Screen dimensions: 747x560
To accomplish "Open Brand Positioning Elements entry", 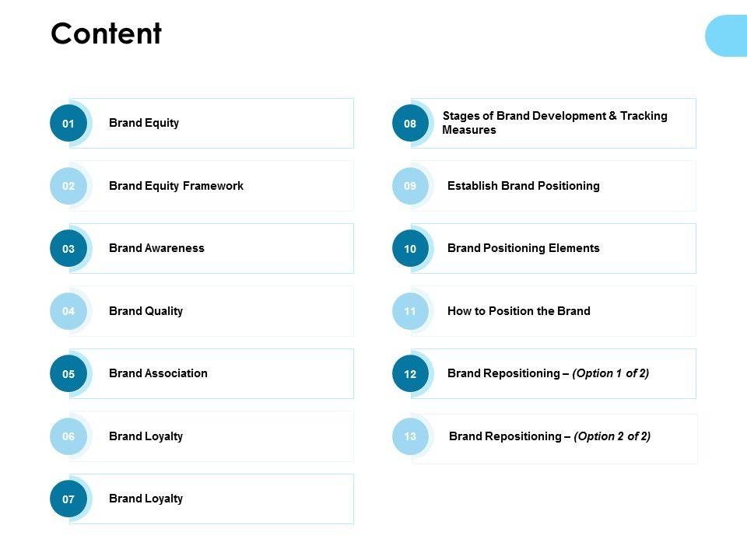I will pos(523,248).
